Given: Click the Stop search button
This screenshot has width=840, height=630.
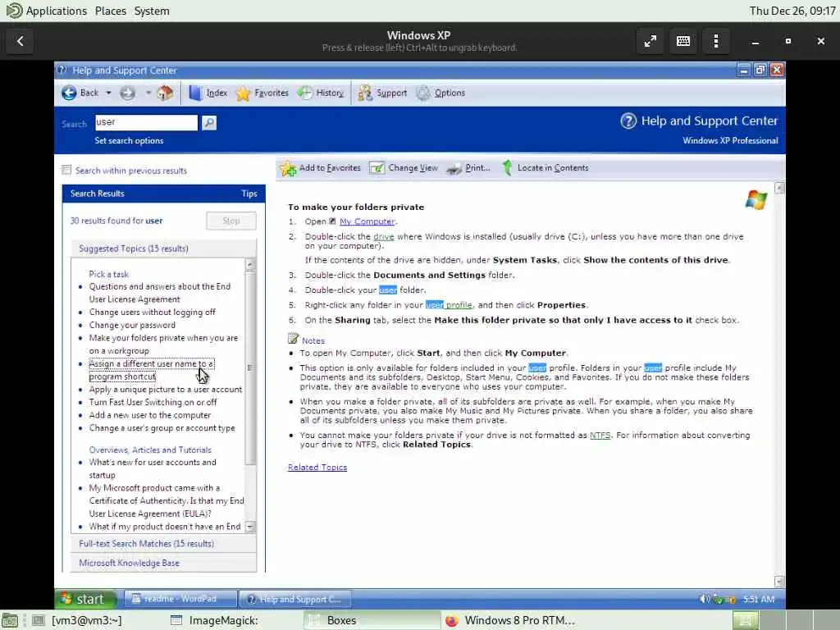Looking at the screenshot, I should pyautogui.click(x=231, y=221).
